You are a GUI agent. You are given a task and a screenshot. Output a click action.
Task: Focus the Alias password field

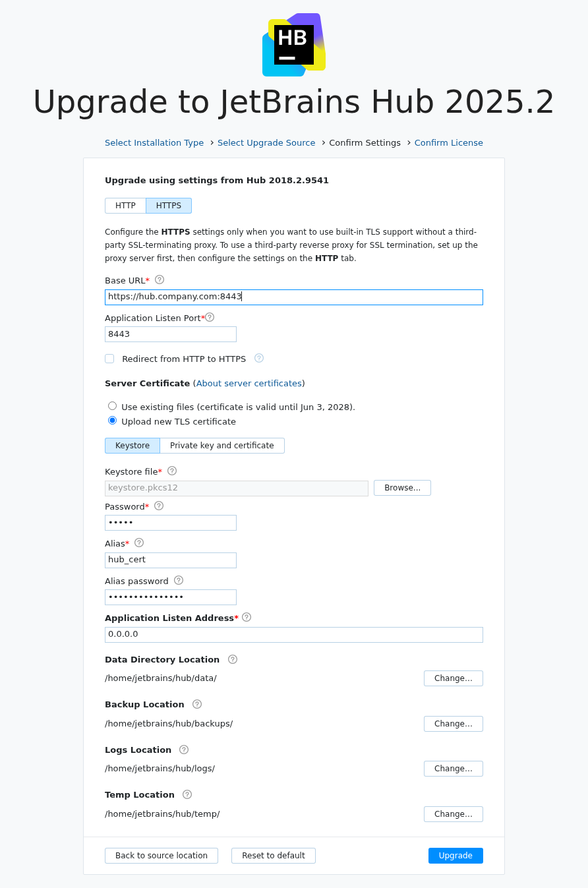point(171,597)
